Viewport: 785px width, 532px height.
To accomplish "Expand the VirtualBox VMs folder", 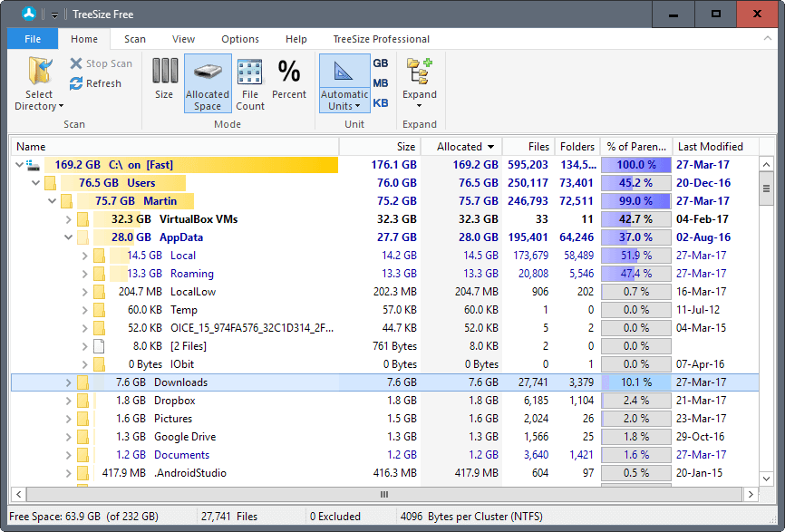I will point(69,219).
